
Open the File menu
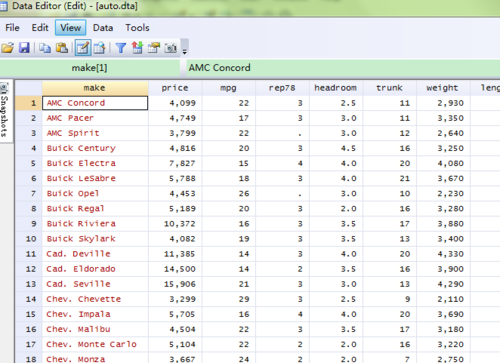click(12, 28)
